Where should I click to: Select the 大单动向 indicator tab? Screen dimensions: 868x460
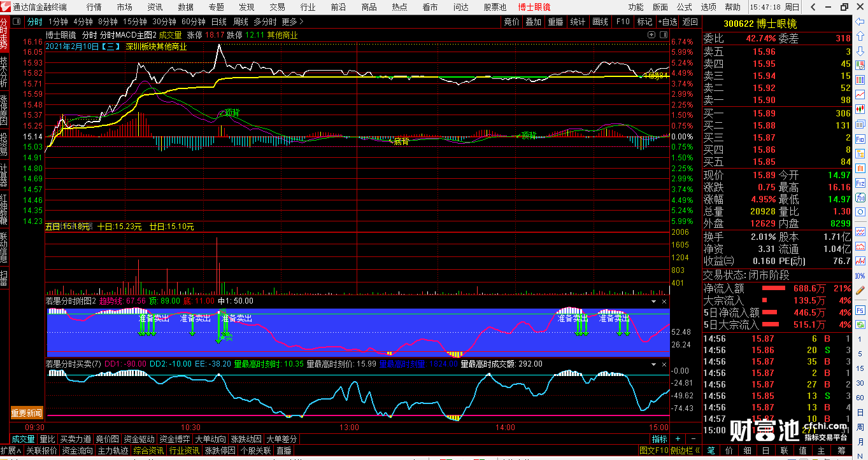[x=210, y=439]
